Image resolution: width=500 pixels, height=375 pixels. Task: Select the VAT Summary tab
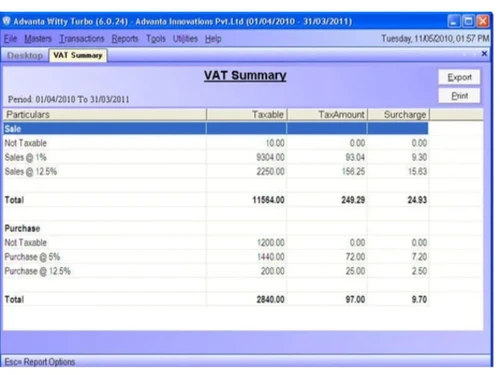pyautogui.click(x=78, y=55)
